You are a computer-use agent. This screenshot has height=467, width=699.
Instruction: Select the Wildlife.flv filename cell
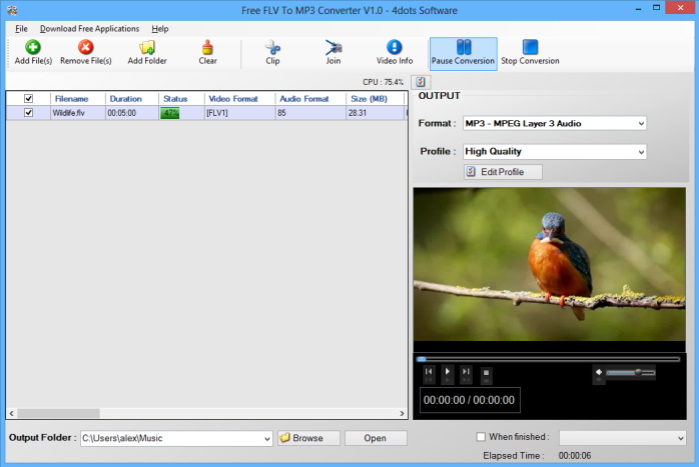[78, 113]
